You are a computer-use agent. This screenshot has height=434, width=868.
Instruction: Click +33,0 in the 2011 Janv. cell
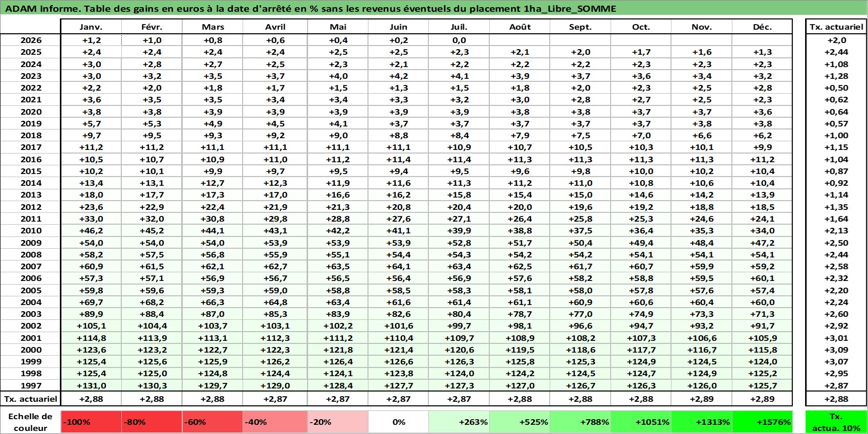click(91, 219)
